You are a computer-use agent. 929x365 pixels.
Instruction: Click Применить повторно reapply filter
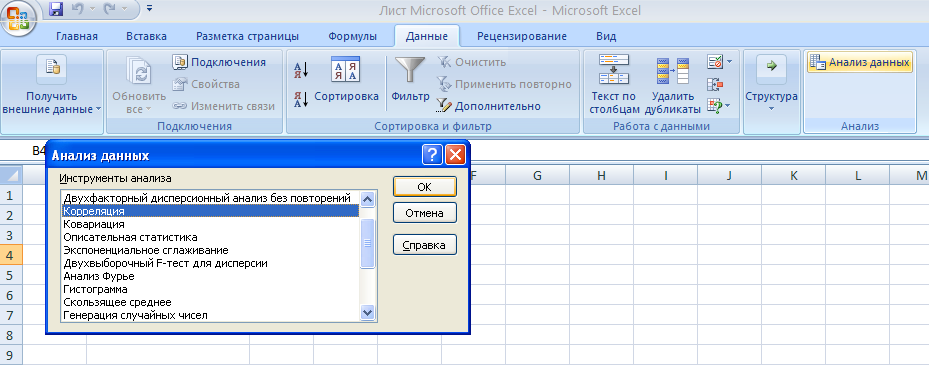[x=504, y=84]
